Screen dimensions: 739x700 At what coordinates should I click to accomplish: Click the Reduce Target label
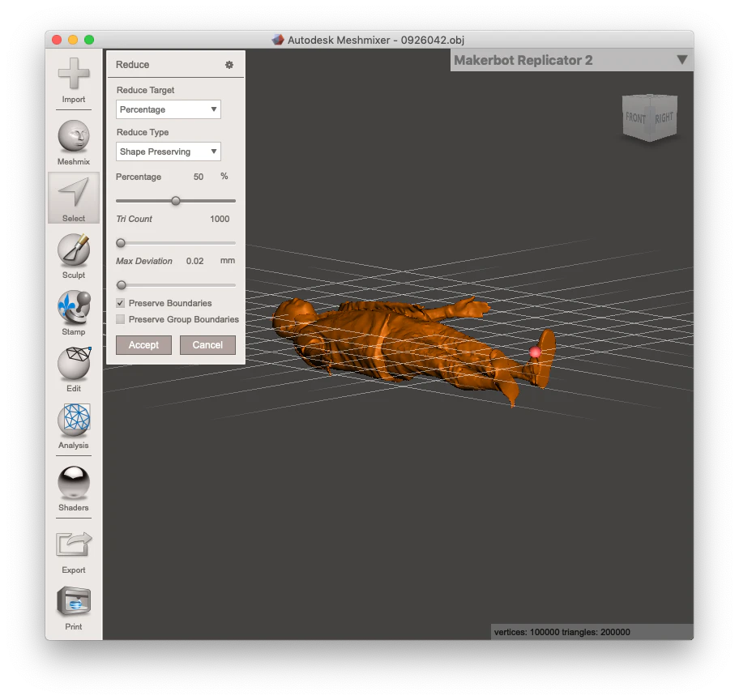[145, 90]
